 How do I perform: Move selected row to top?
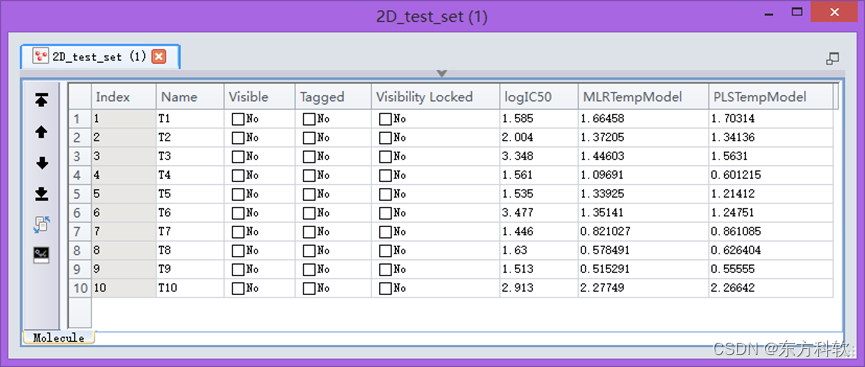click(41, 100)
